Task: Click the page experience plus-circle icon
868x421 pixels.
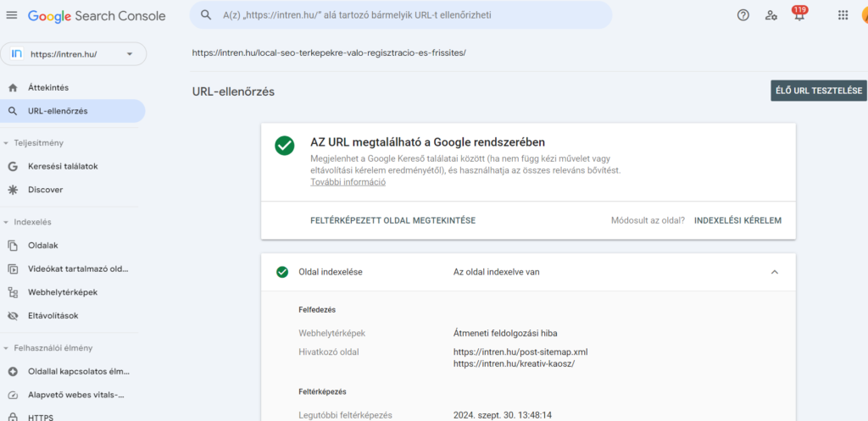Action: click(13, 372)
